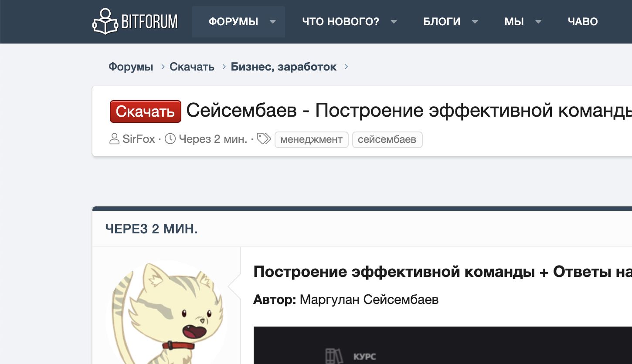Expand the БЛОГИ dropdown arrow
Screen dimensions: 632x364
click(475, 22)
